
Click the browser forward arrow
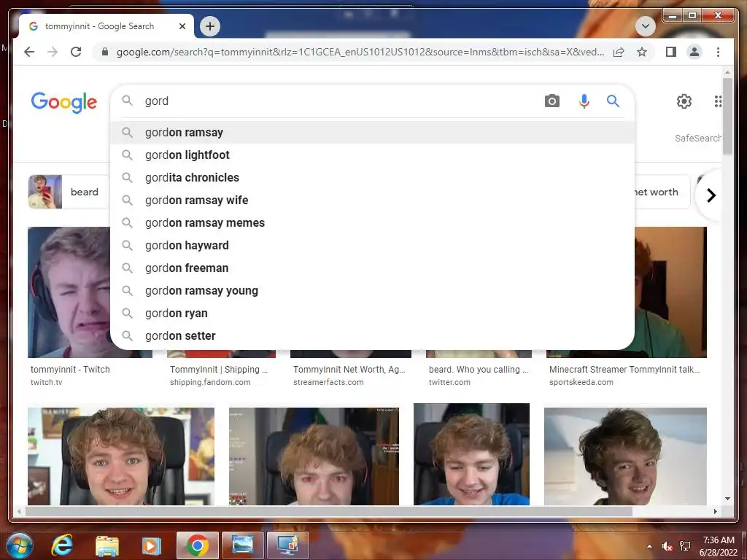tap(53, 52)
